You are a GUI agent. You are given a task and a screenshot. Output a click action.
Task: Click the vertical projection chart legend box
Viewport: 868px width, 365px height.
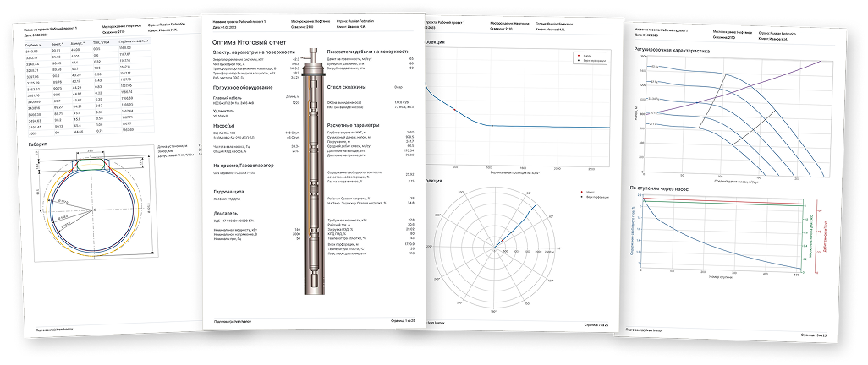[x=589, y=58]
